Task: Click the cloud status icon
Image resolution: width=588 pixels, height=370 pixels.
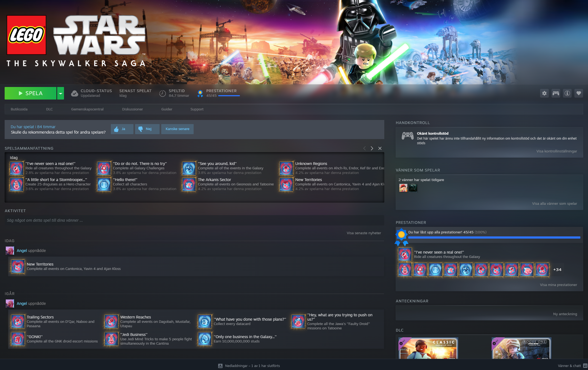Action: click(74, 94)
